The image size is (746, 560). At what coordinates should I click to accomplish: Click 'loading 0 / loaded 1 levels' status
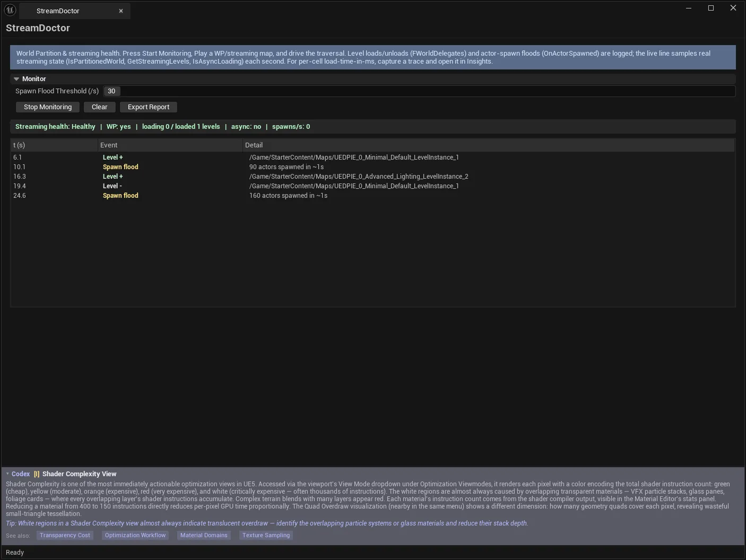click(x=181, y=127)
